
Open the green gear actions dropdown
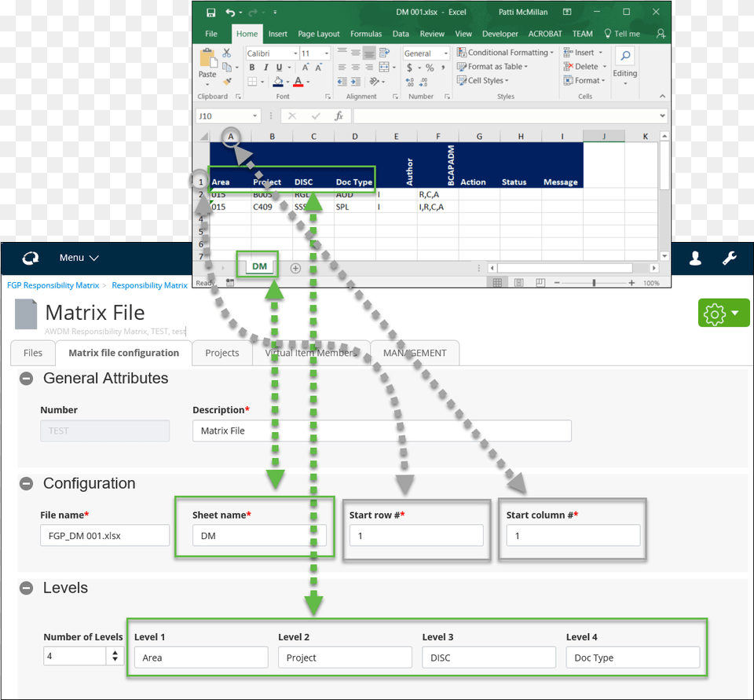[723, 313]
